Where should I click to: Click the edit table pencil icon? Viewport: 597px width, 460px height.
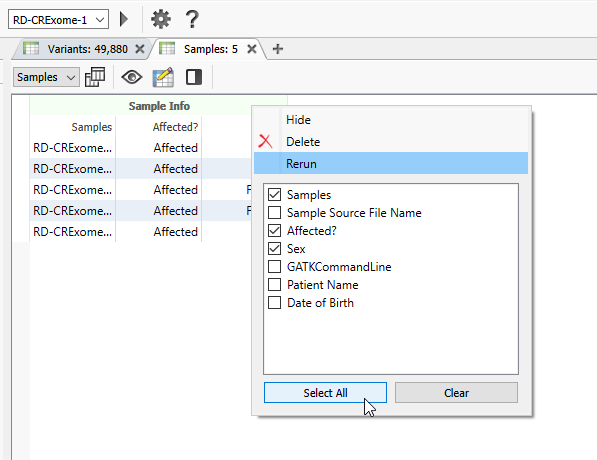point(163,77)
